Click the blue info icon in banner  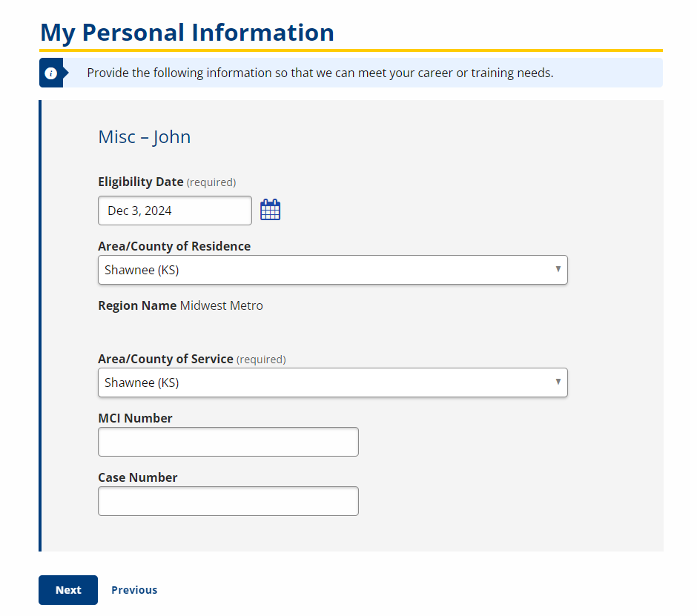(50, 73)
